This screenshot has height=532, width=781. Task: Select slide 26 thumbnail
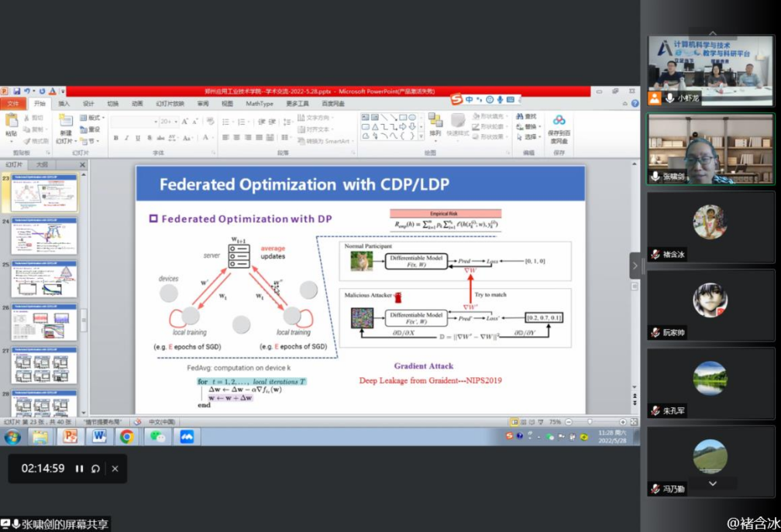coord(44,322)
